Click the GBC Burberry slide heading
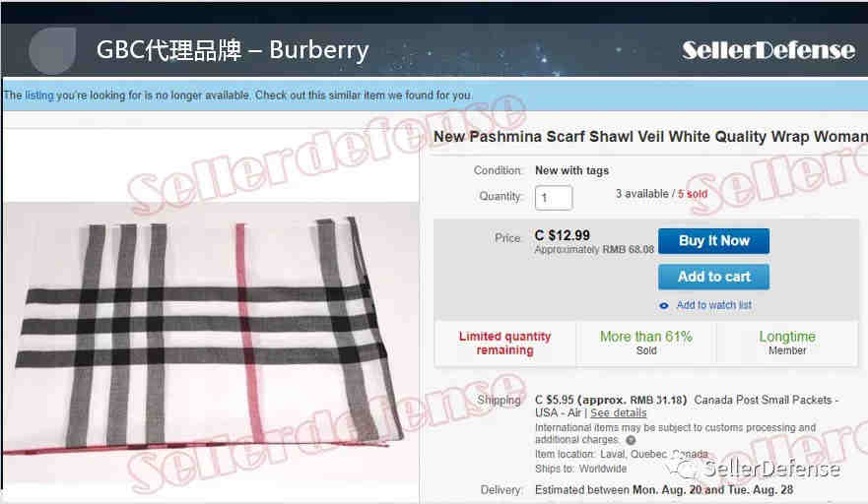 point(233,50)
